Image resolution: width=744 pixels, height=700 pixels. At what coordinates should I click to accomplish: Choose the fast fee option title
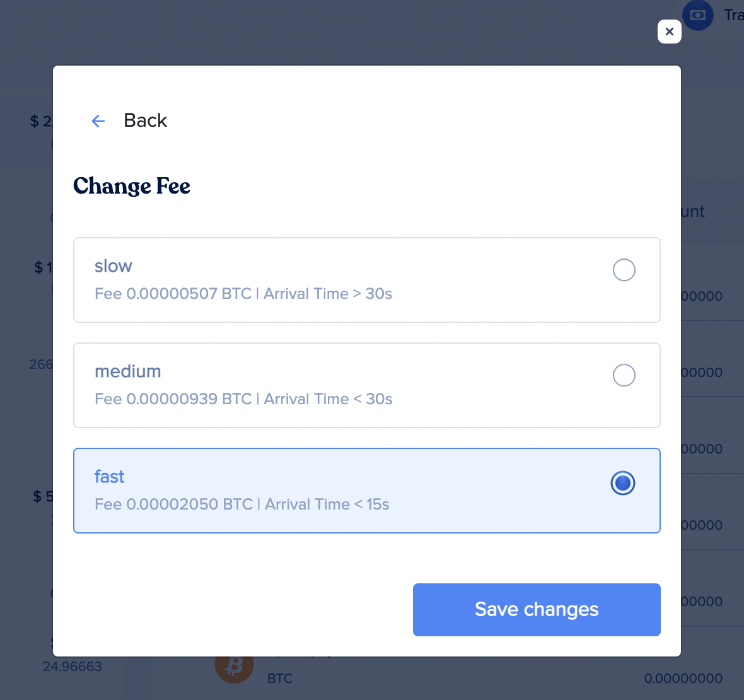point(110,477)
